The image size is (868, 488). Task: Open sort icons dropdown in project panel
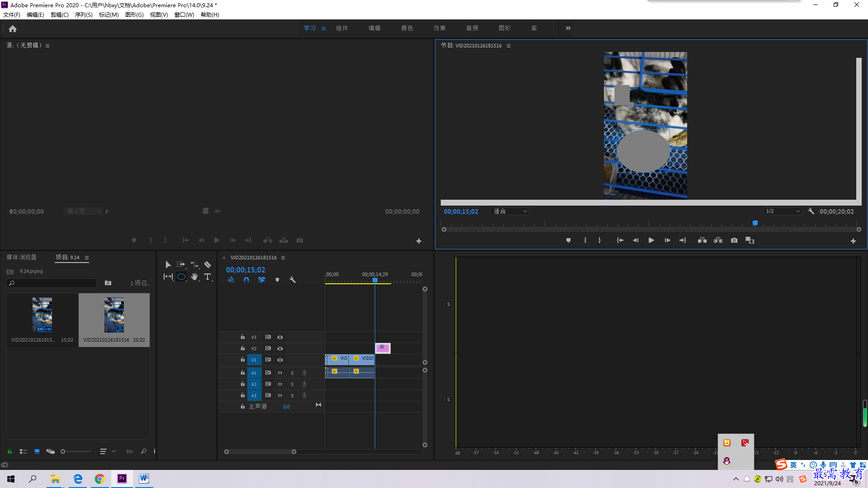pos(108,451)
